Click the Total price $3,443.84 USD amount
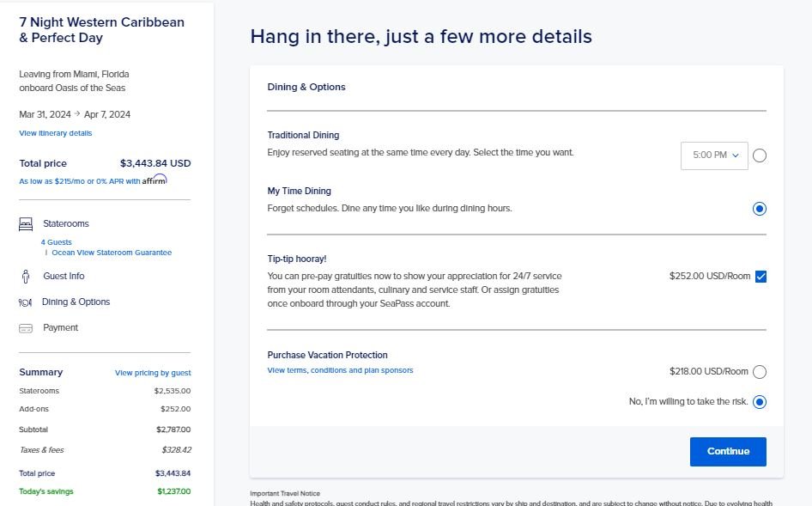 (155, 163)
